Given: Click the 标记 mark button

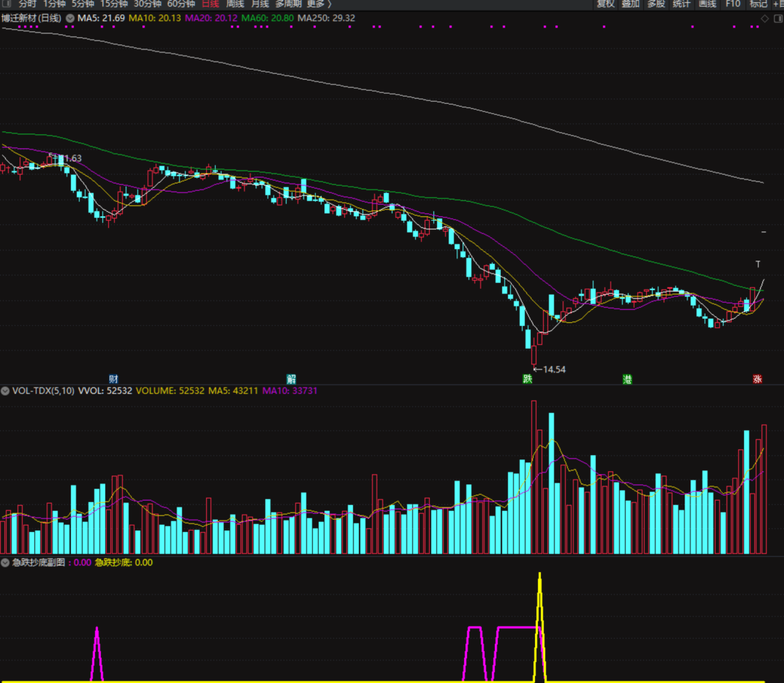Looking at the screenshot, I should point(759,4).
